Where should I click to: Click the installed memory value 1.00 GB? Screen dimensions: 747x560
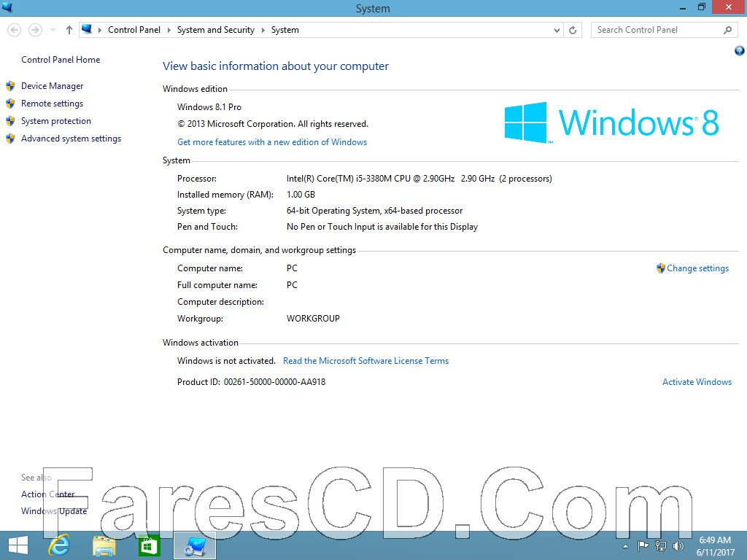tap(301, 194)
